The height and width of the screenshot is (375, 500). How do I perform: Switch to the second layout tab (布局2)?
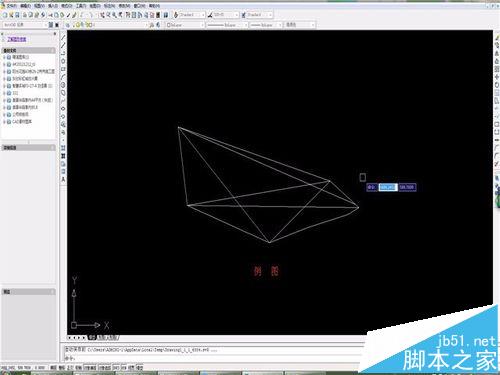pyautogui.click(x=112, y=337)
